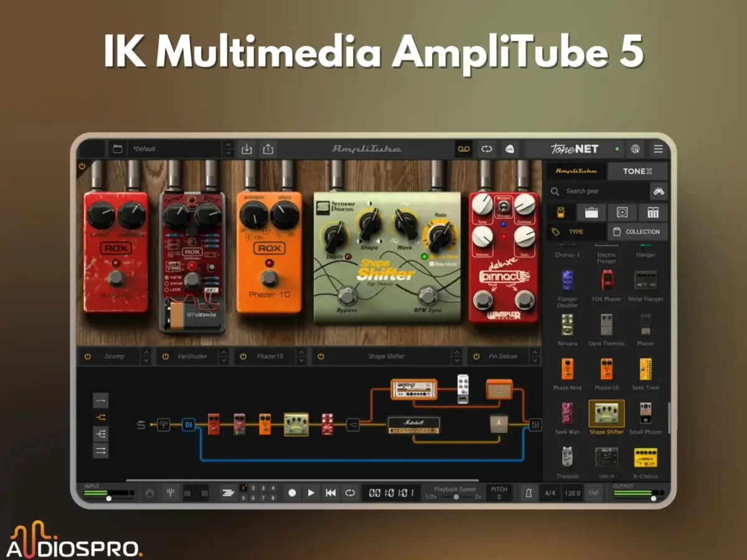The image size is (747, 560).
Task: Select the Marshall amp in signal chain
Action: pos(413,425)
